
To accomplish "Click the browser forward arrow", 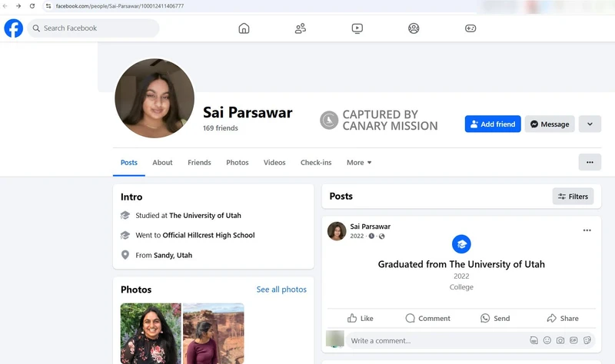I will tap(18, 6).
